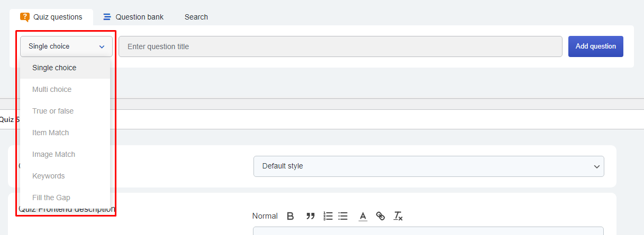Screen dimensions: 644x235
Task: Open the Search tab
Action: tap(196, 17)
